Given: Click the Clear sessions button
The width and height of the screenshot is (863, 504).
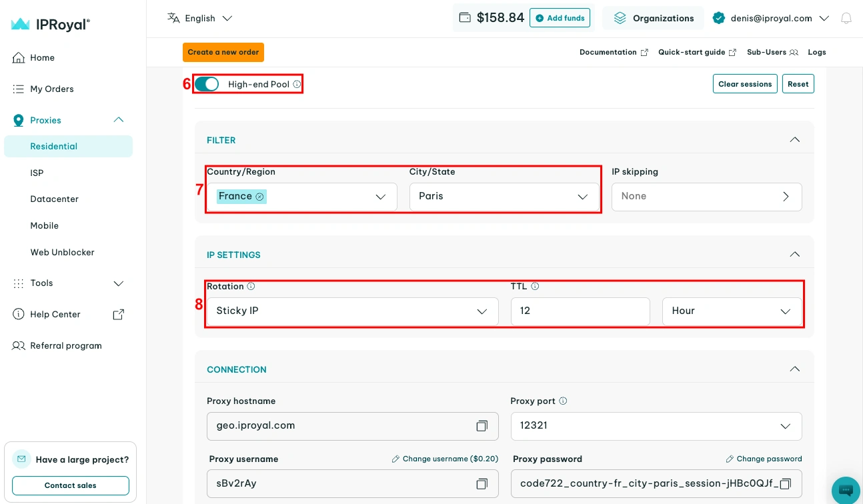Looking at the screenshot, I should click(x=745, y=84).
